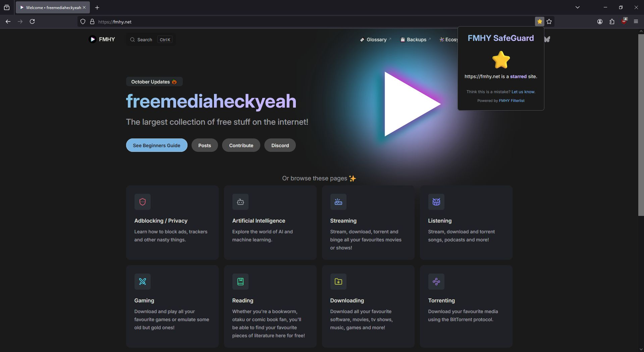The height and width of the screenshot is (352, 644).
Task: Click the site security padlock icon
Action: click(92, 21)
